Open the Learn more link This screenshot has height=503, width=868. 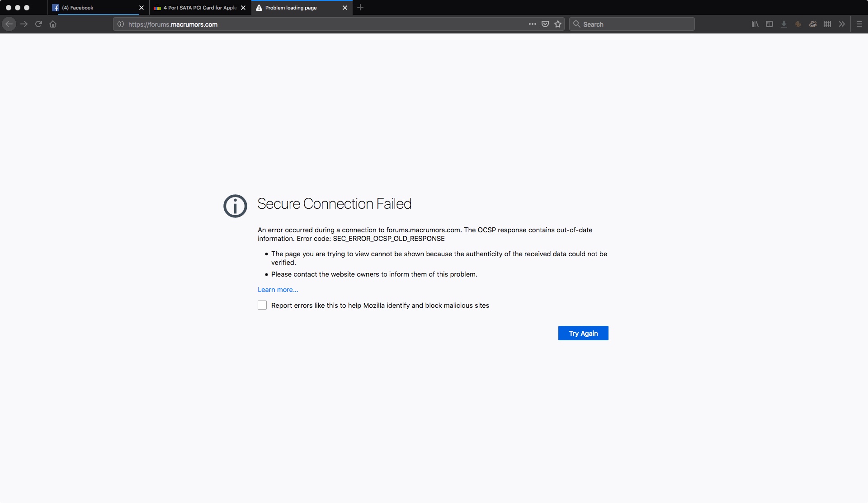tap(278, 290)
